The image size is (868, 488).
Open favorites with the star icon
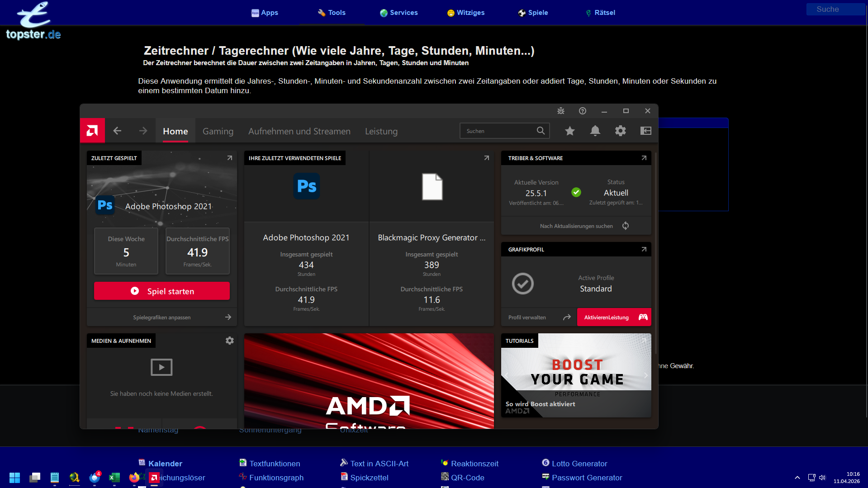tap(570, 131)
